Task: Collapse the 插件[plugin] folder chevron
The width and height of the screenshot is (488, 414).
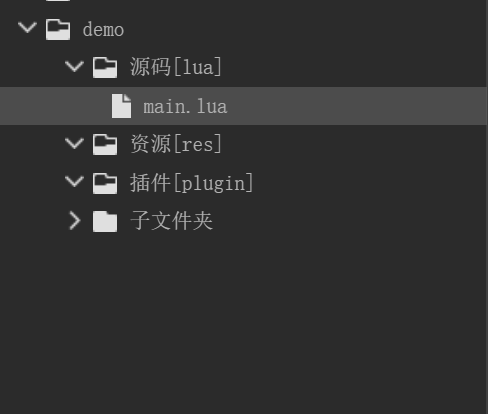Action: (x=74, y=182)
